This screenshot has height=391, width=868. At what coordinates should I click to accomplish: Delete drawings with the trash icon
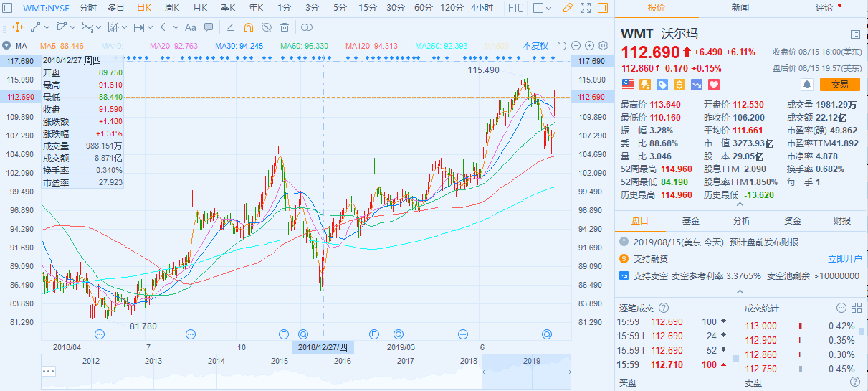285,27
